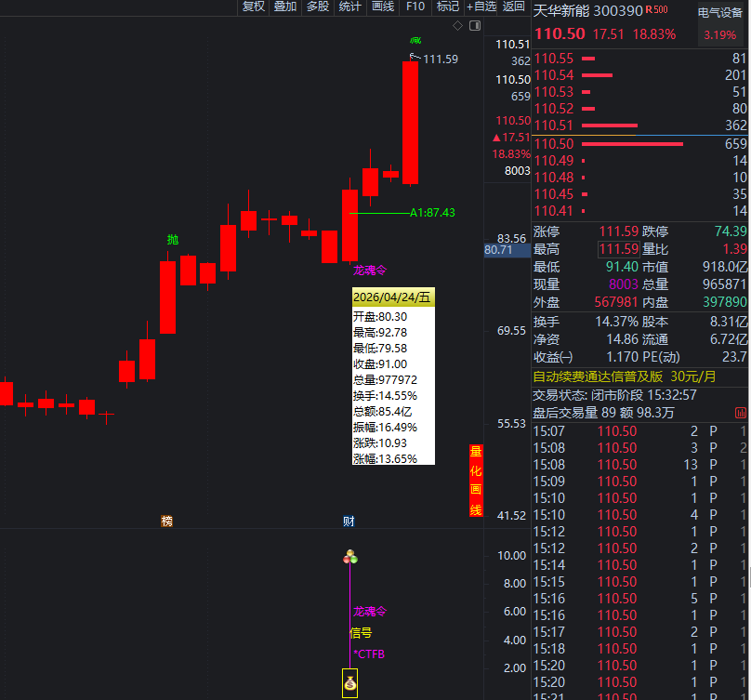Click the red up-triangle change indicator 17.51
Image resolution: width=751 pixels, height=700 pixels.
coord(511,138)
